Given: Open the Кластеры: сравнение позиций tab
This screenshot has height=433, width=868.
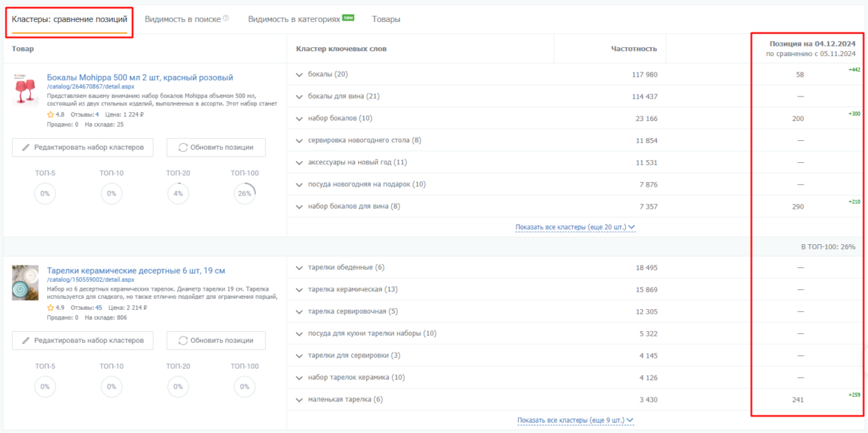Looking at the screenshot, I should [69, 19].
